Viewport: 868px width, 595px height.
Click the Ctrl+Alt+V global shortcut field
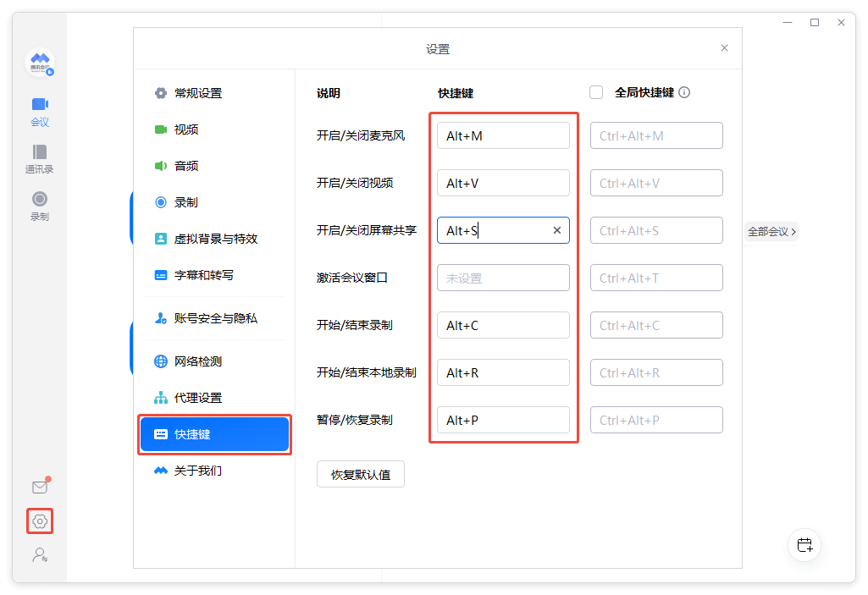tap(656, 183)
